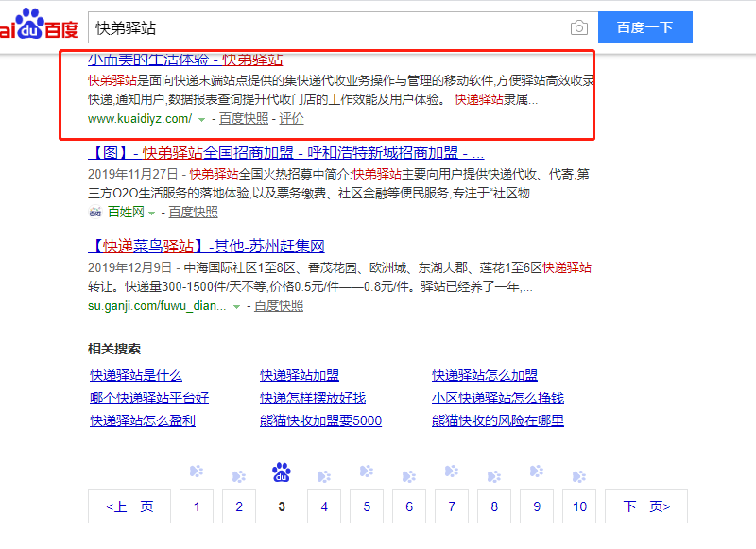Click paw icon above page 6
756x549 pixels.
pyautogui.click(x=409, y=476)
